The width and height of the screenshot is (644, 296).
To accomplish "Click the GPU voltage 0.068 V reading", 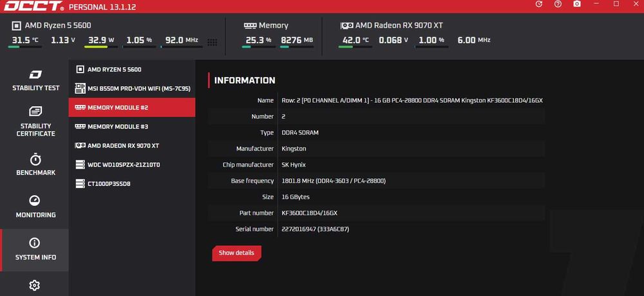I will pyautogui.click(x=393, y=41).
